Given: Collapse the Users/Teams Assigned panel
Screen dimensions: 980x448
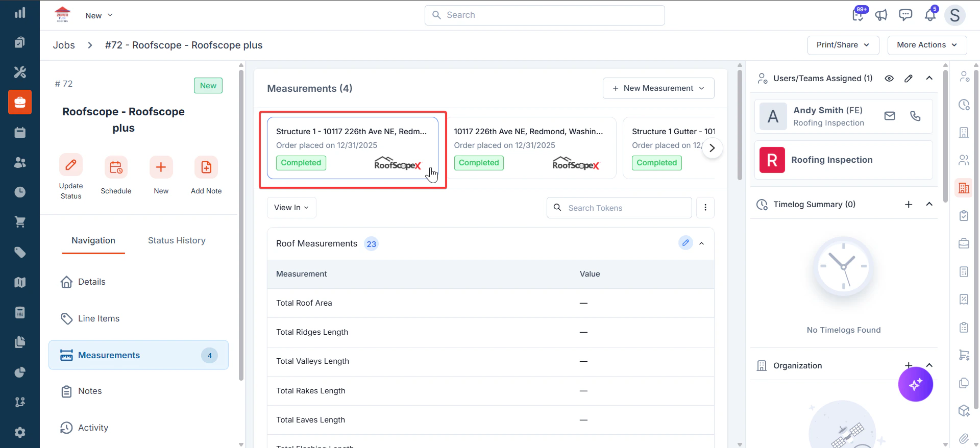Looking at the screenshot, I should (929, 78).
